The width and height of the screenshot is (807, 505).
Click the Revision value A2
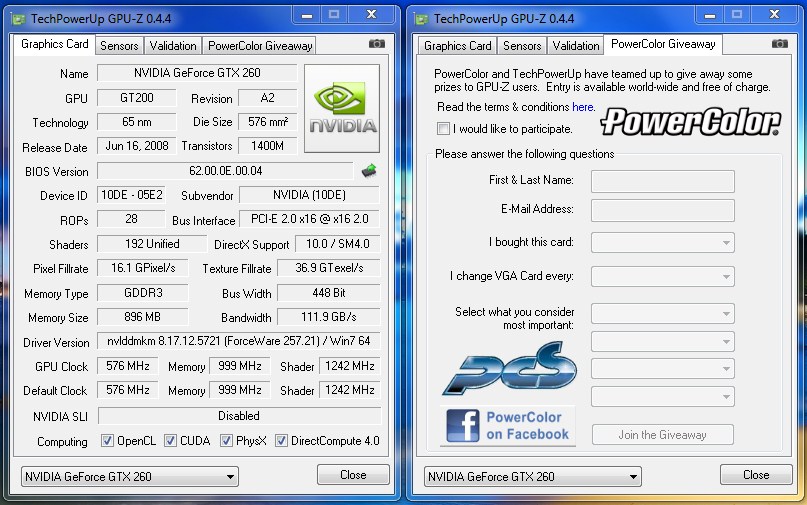268,98
